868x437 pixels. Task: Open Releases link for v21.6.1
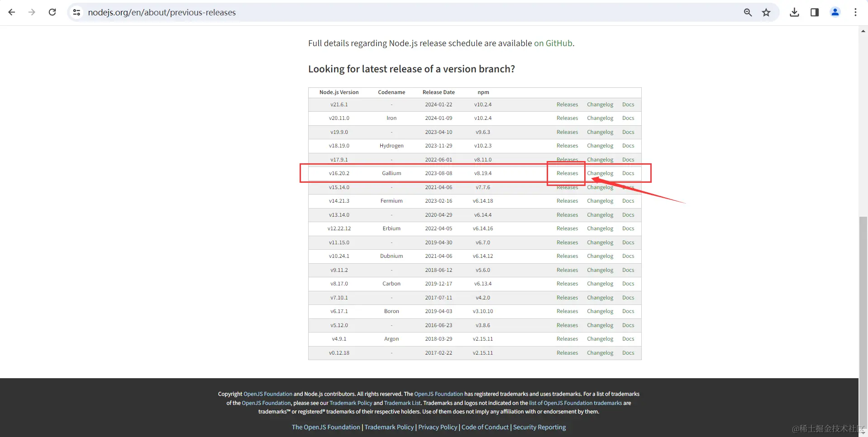pos(567,104)
